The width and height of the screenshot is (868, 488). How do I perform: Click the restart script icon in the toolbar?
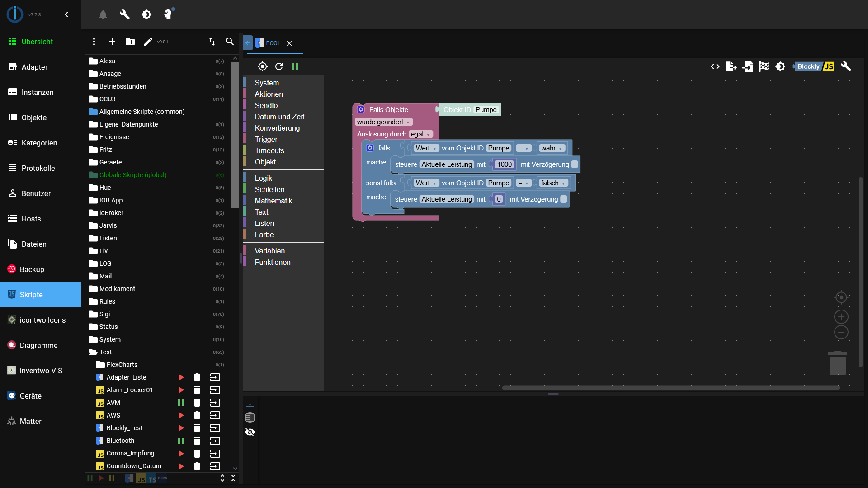[x=279, y=66]
